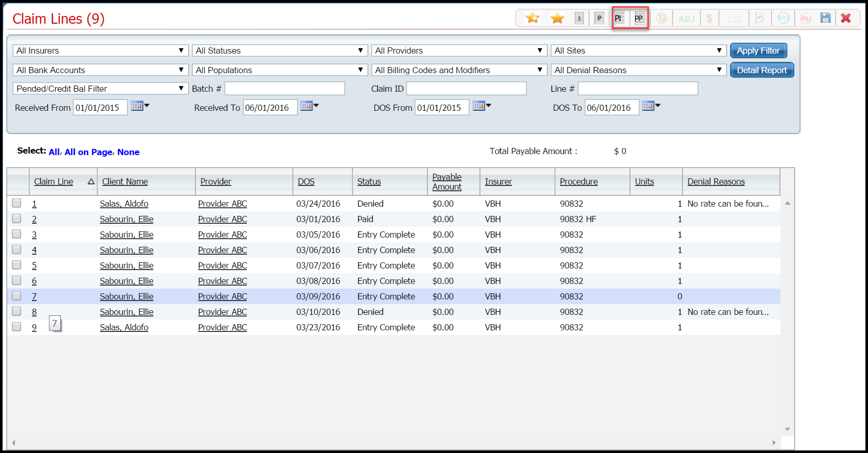
Task: Click the blue floppy disk save icon
Action: pyautogui.click(x=825, y=18)
